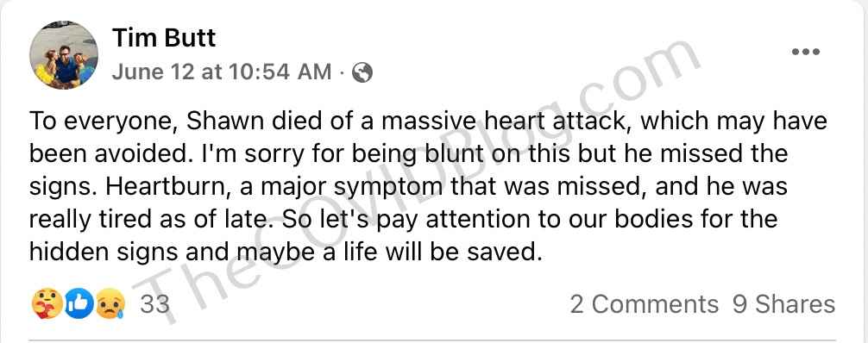The width and height of the screenshot is (868, 343).
Task: Click the care hug reaction emoji
Action: point(47,304)
